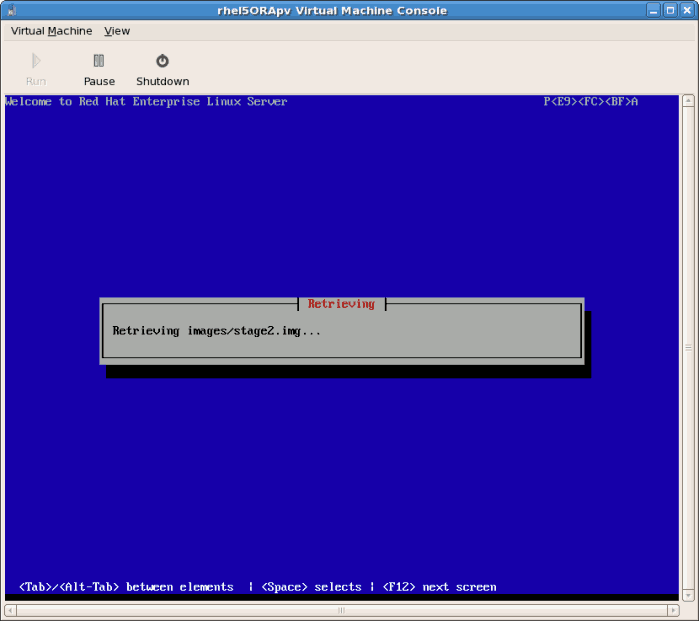Click the scroll right arrow
699x621 pixels.
pyautogui.click(x=673, y=610)
